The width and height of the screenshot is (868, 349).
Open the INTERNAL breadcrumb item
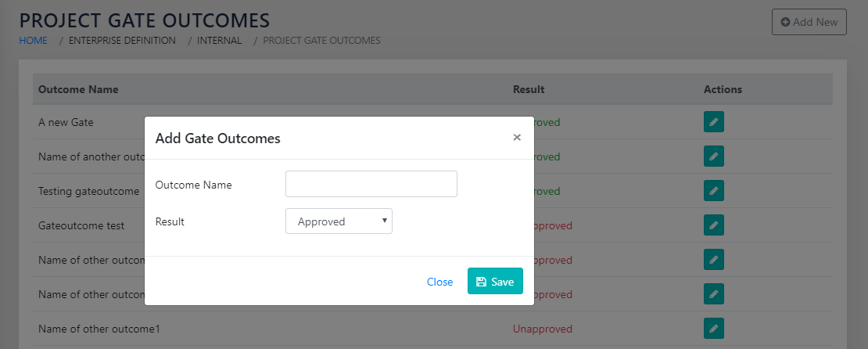(219, 41)
